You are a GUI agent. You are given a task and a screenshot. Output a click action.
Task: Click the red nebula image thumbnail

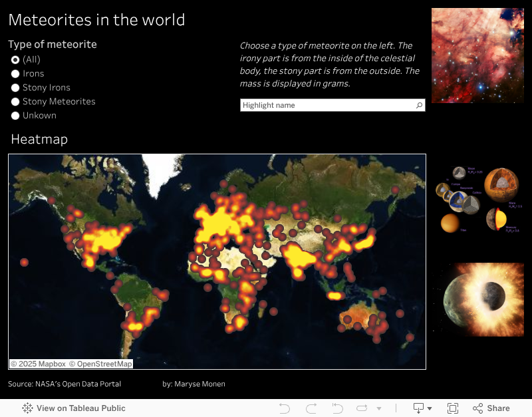477,55
